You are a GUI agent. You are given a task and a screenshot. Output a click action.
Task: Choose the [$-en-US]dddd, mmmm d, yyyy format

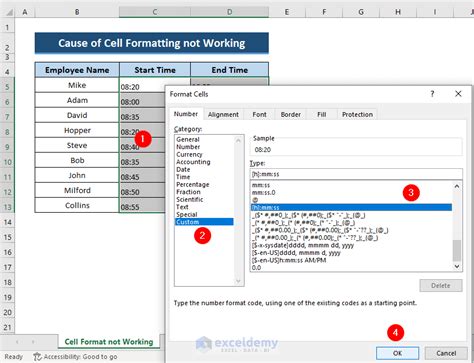click(351, 253)
